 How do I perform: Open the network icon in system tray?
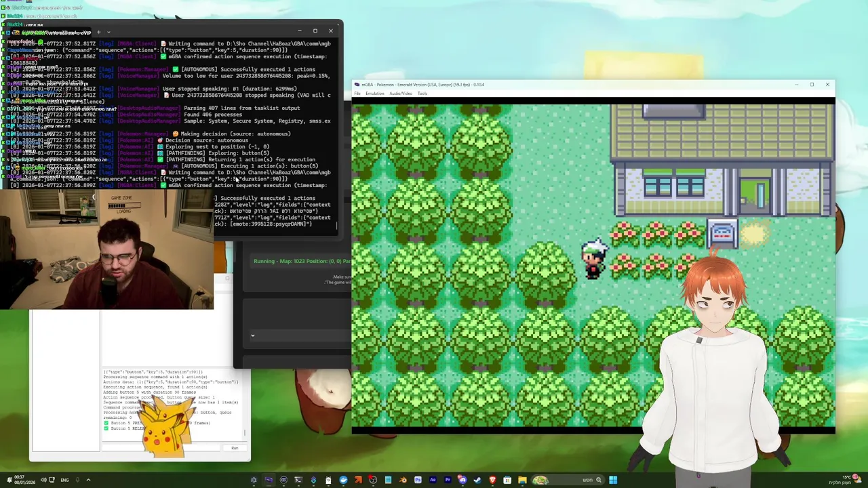coord(52,480)
